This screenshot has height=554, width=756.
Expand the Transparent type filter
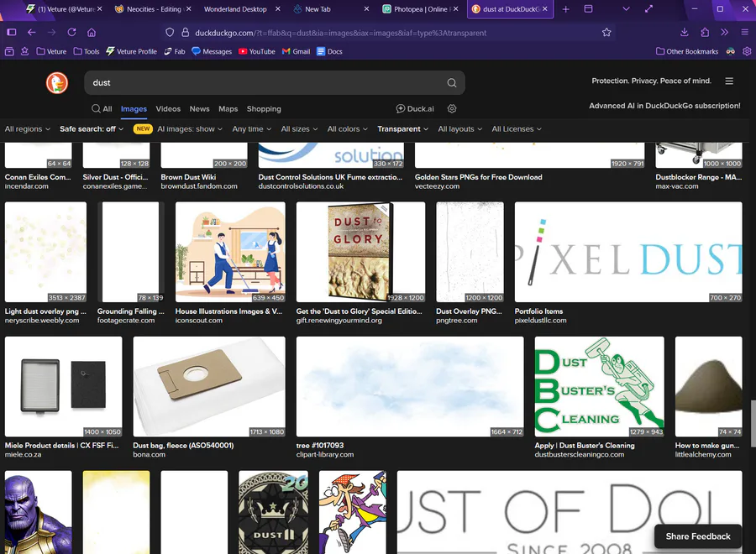(402, 129)
